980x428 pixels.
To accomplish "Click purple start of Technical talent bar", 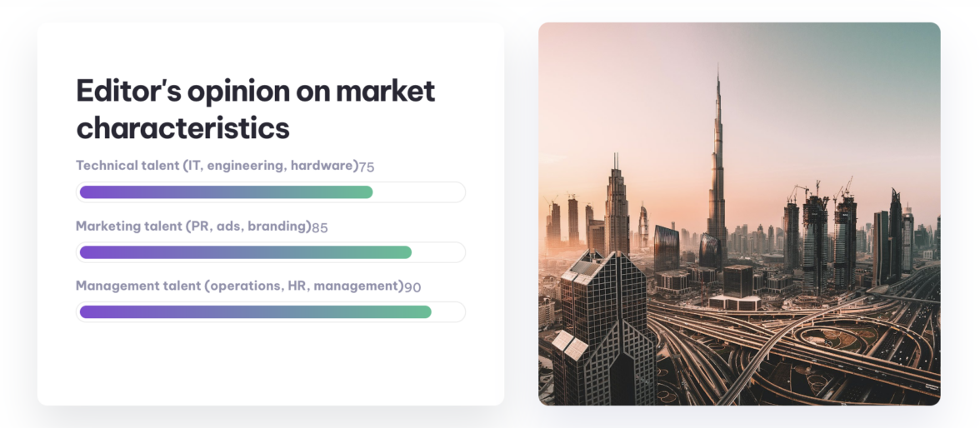I will [92, 192].
